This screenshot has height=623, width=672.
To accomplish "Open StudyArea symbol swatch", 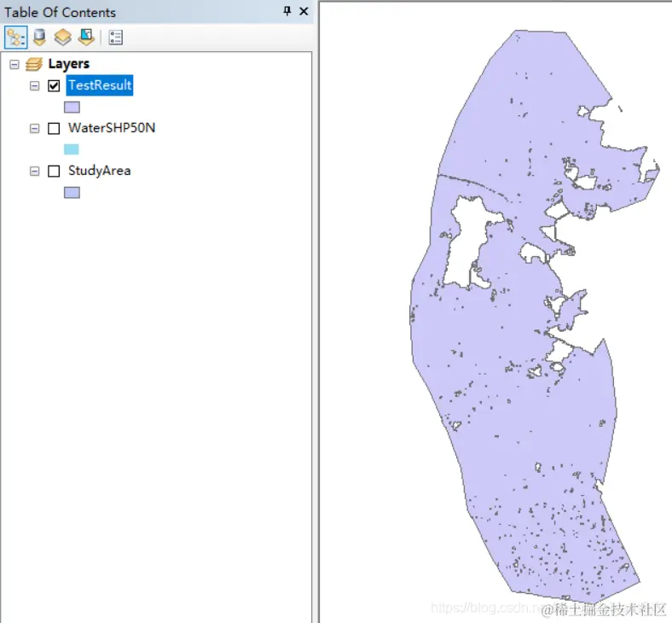I will tap(72, 193).
